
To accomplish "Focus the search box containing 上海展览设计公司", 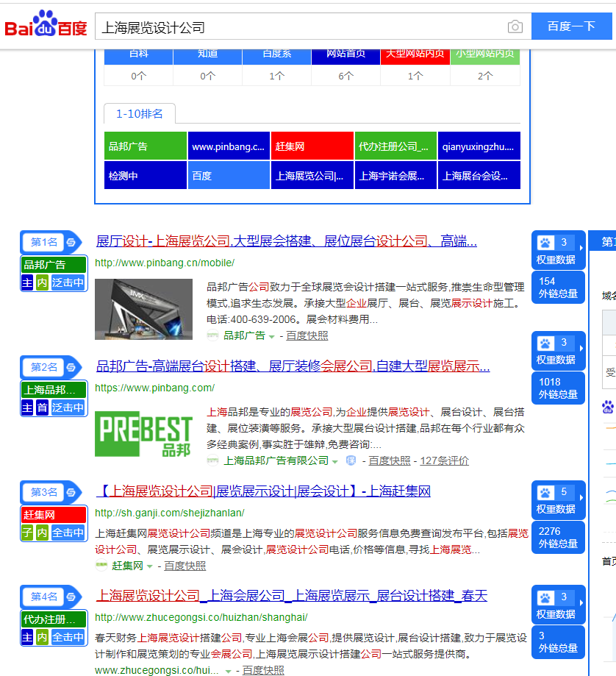I will 301,26.
